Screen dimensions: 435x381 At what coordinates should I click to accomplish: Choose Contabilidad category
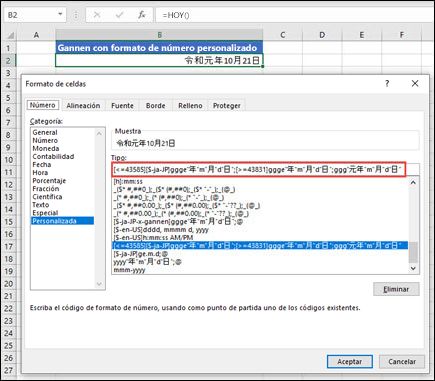(x=53, y=156)
